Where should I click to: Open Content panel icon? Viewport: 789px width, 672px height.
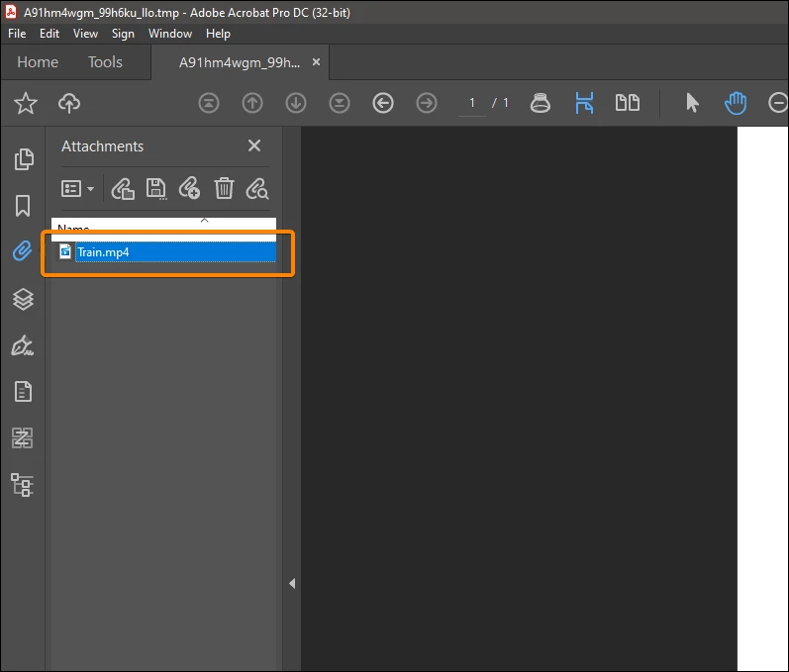coord(23,391)
